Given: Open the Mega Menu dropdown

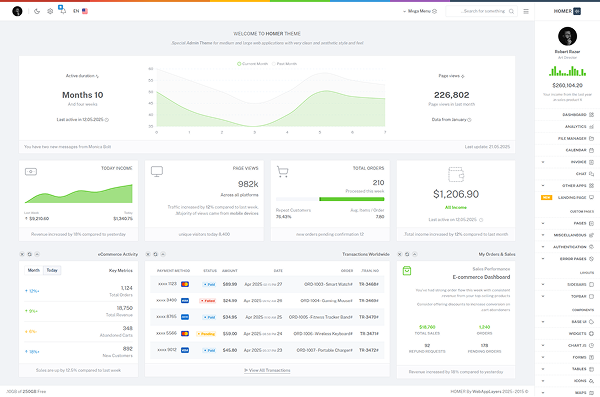Looking at the screenshot, I should tap(420, 11).
